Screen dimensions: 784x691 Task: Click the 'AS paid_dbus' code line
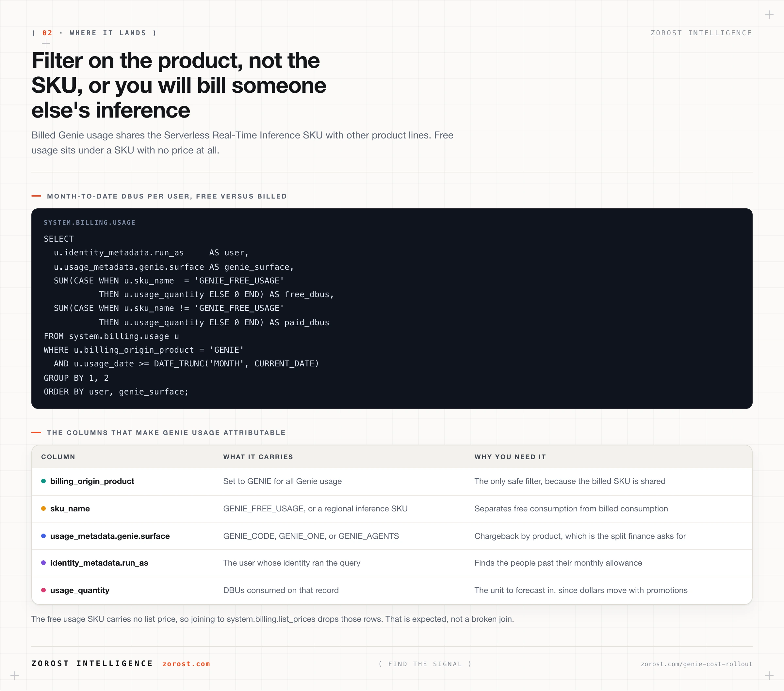pos(214,323)
